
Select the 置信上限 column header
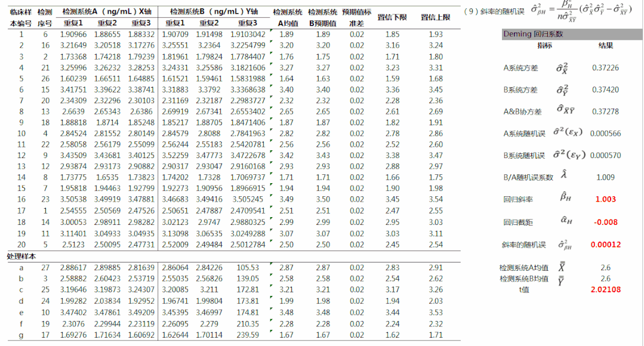point(435,17)
